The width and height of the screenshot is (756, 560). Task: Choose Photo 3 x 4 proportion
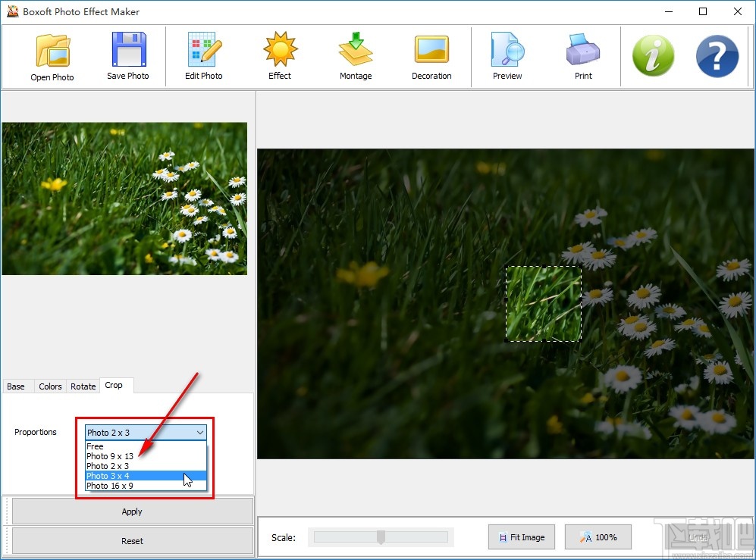146,476
